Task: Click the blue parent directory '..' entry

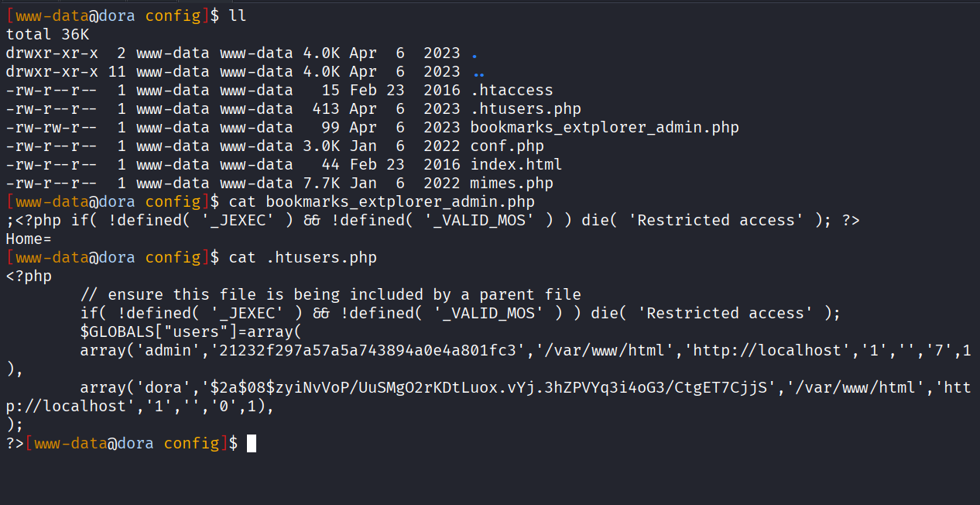Action: [x=478, y=72]
